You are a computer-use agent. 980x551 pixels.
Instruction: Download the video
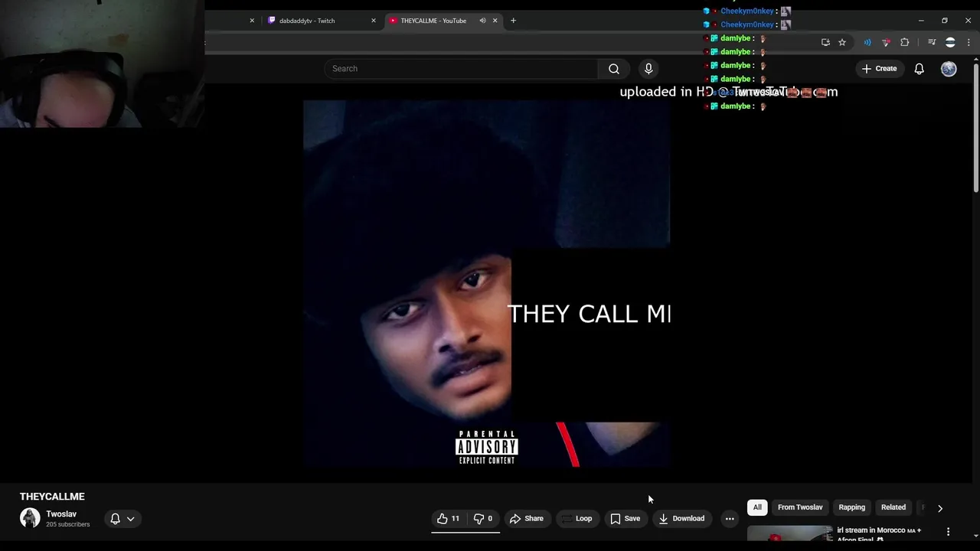tap(681, 519)
